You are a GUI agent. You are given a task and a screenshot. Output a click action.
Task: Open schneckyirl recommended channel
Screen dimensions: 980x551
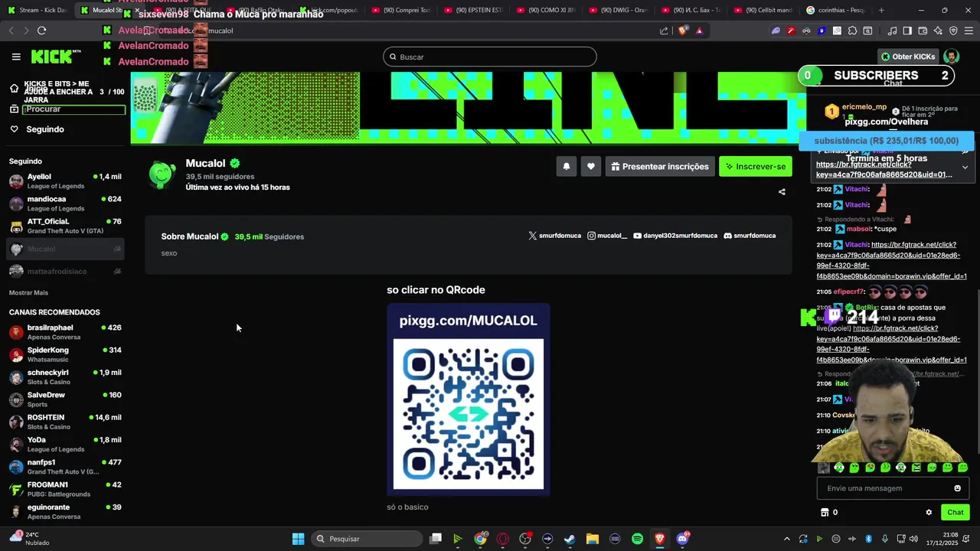tap(65, 377)
